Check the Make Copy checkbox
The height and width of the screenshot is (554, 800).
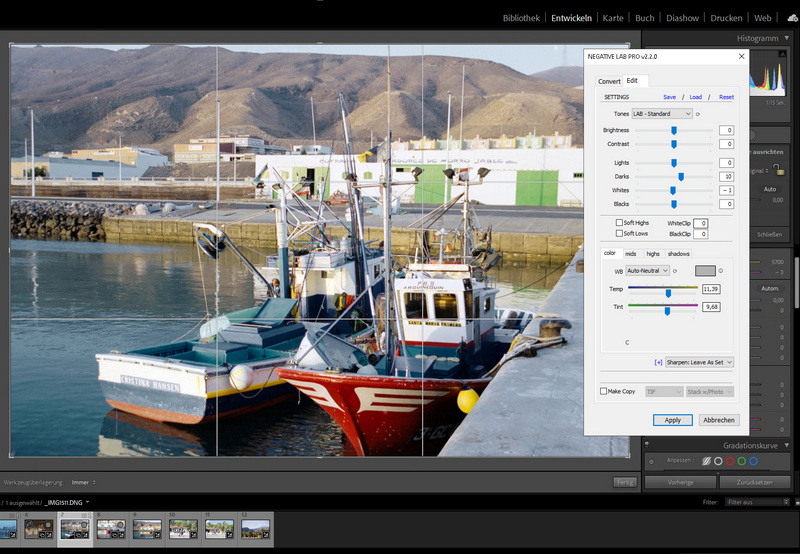[x=604, y=391]
